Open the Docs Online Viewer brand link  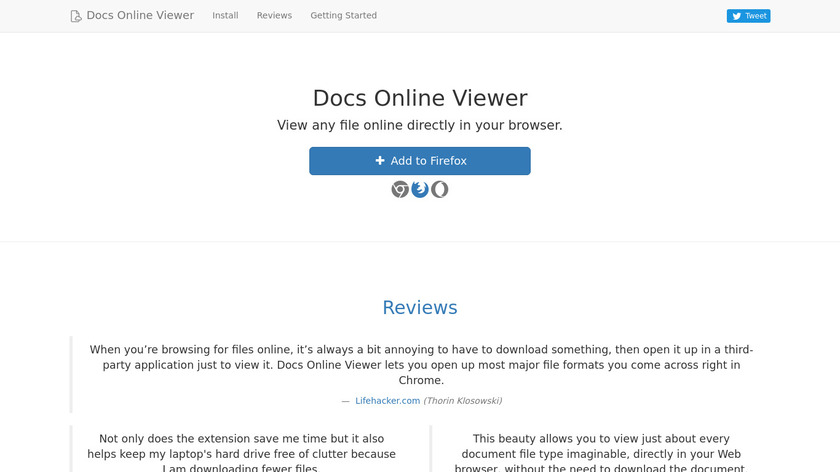(132, 16)
